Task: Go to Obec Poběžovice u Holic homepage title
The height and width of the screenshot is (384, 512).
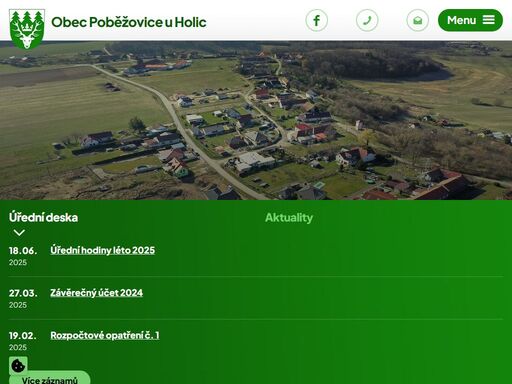Action: click(x=129, y=22)
